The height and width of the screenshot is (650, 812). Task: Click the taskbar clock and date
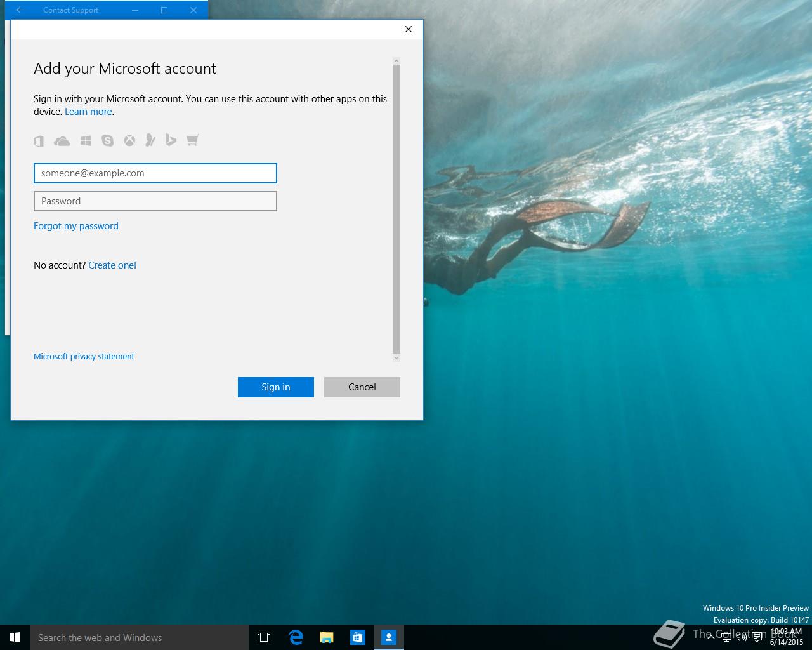tap(787, 637)
